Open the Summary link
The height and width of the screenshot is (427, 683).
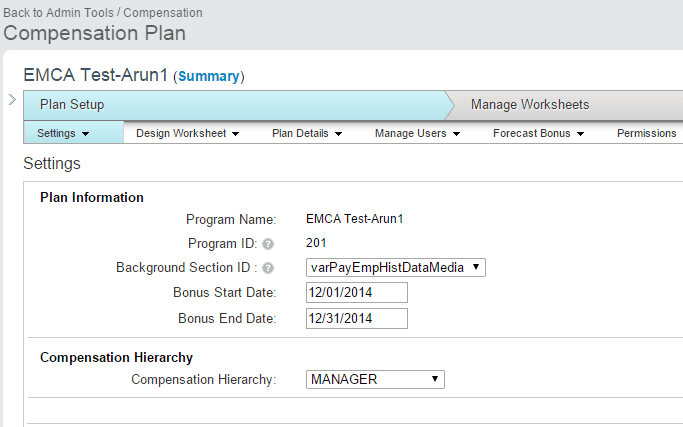[x=209, y=76]
